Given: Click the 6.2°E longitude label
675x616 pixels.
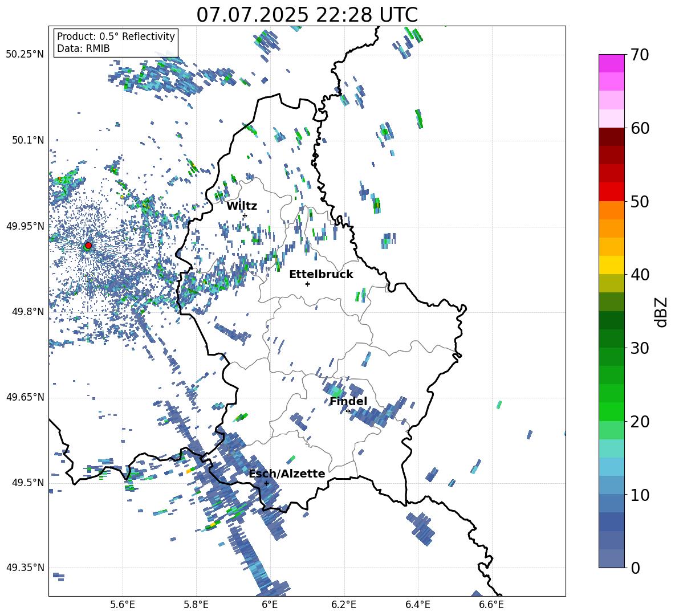Looking at the screenshot, I should coord(344,605).
